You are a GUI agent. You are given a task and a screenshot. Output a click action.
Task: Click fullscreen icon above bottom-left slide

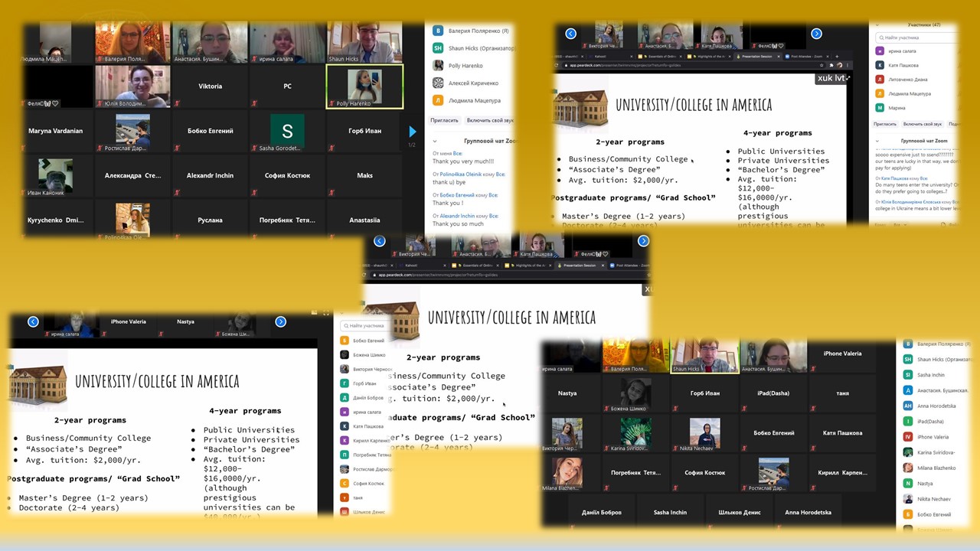tap(326, 313)
